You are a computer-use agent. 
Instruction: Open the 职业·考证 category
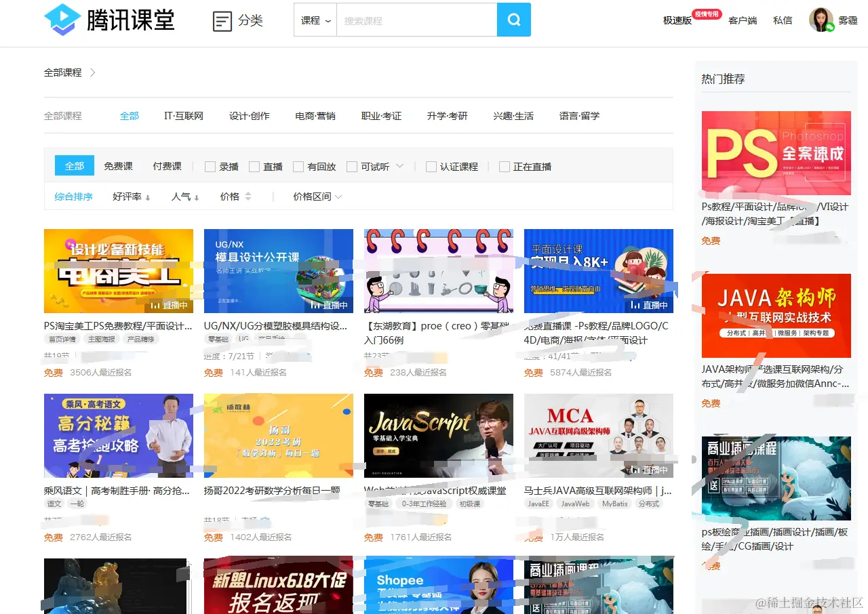point(382,116)
